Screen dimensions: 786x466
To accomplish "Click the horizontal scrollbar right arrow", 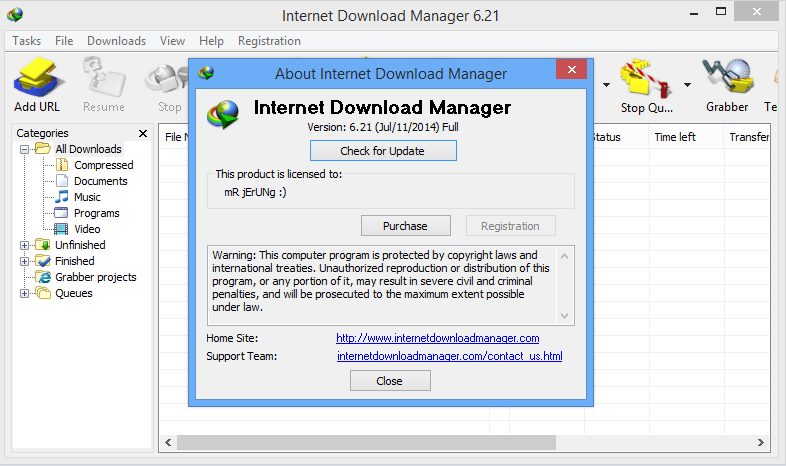I will coord(760,442).
